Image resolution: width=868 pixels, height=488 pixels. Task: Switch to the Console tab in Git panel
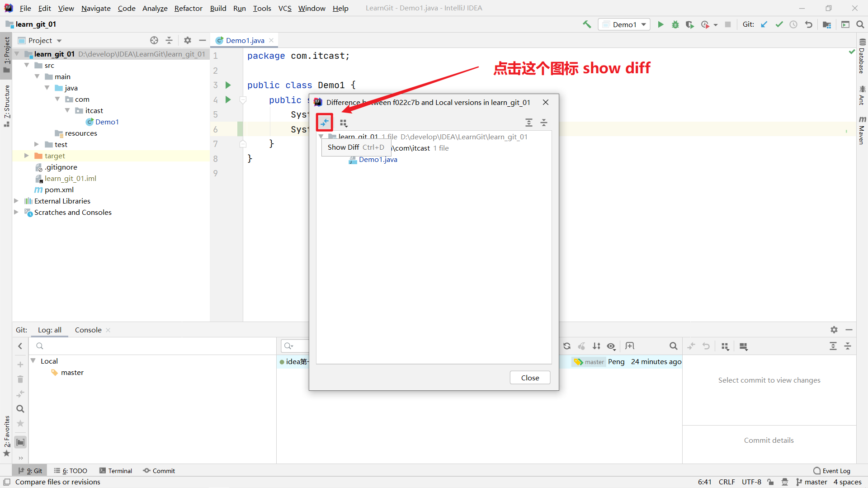click(88, 330)
